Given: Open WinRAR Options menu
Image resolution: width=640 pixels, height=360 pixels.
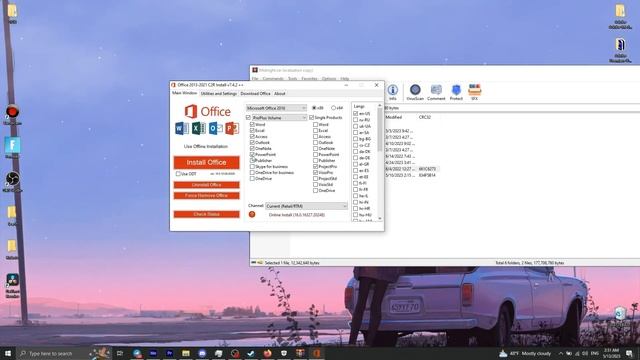Looking at the screenshot, I should 329,78.
